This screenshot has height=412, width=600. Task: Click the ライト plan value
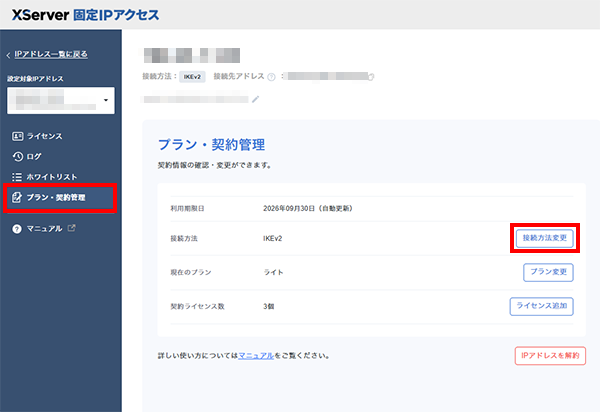coord(273,272)
